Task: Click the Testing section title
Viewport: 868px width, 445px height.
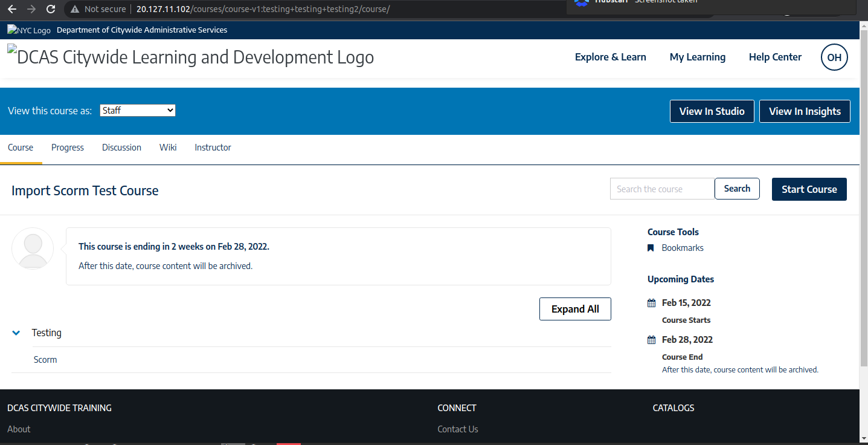Action: pos(47,333)
